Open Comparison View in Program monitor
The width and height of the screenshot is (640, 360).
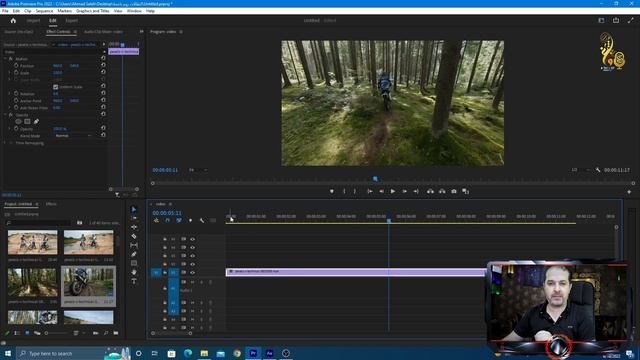(465, 191)
